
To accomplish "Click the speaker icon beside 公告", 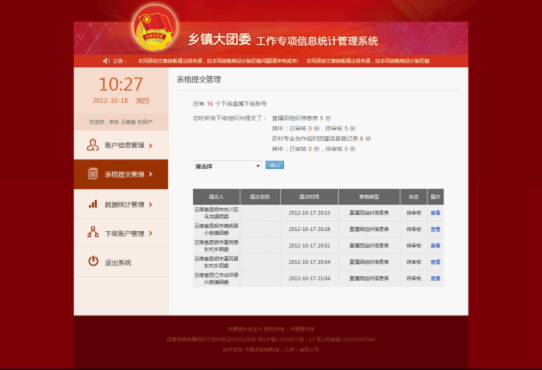I will 106,61.
